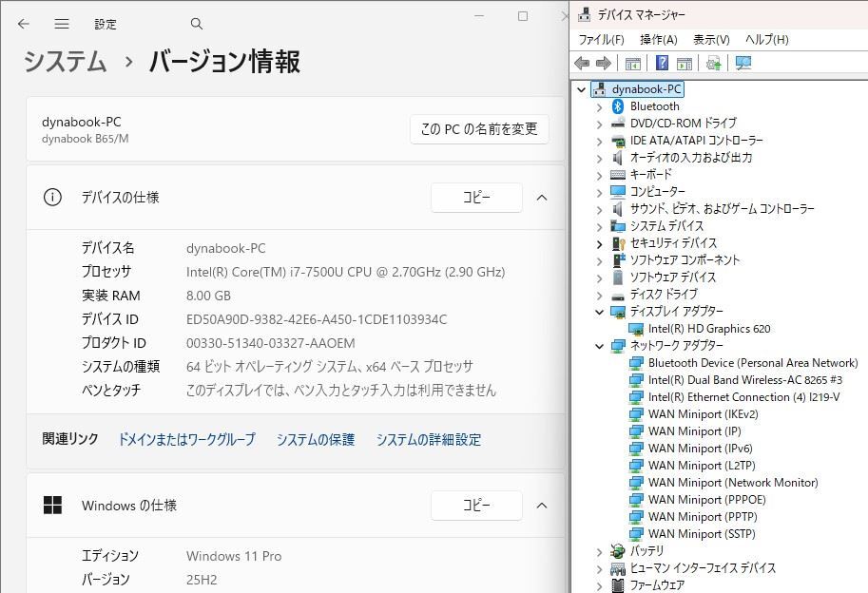868x593 pixels.
Task: Click the show/hide console tree toolbar icon
Action: point(632,63)
